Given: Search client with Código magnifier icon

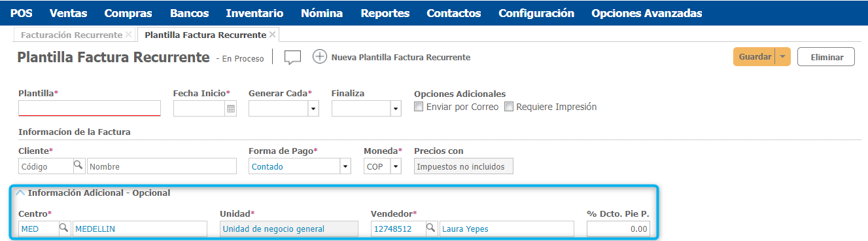Looking at the screenshot, I should [78, 166].
